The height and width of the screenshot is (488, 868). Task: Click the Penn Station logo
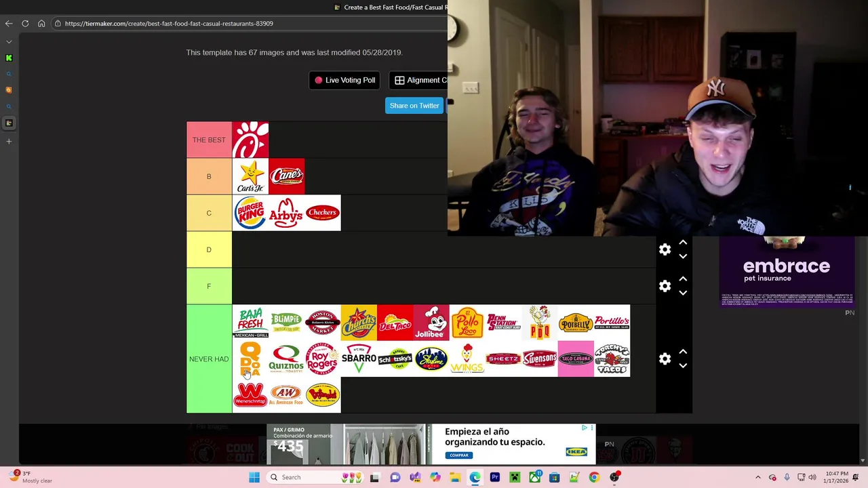(504, 323)
